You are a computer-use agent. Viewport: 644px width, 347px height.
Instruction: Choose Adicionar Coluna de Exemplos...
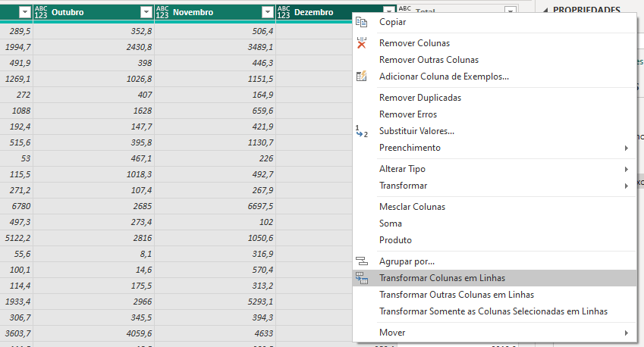coord(495,77)
